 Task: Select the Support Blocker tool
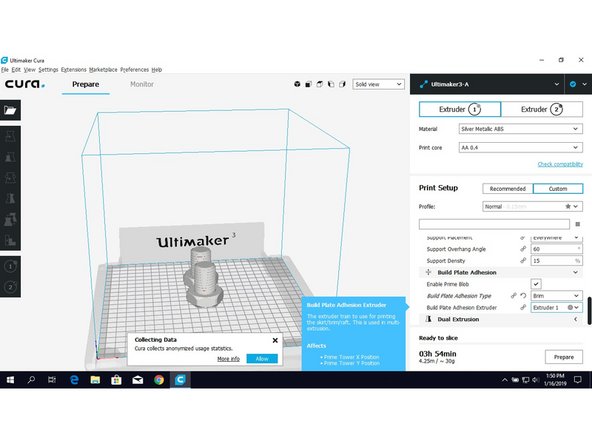click(10, 240)
